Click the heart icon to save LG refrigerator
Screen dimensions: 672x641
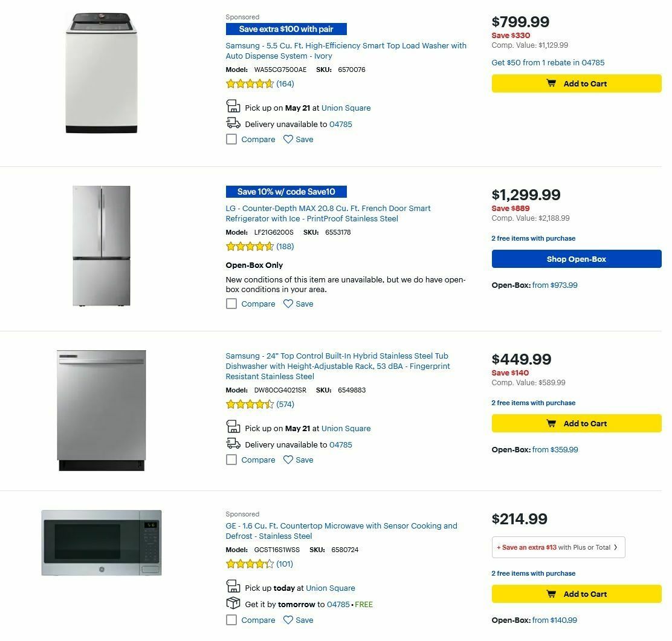(x=288, y=304)
